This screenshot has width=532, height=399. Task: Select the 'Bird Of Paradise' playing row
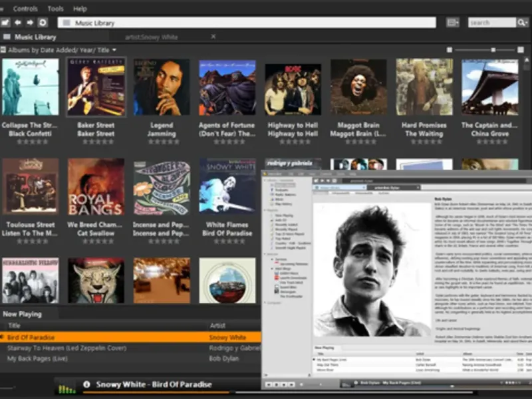130,337
